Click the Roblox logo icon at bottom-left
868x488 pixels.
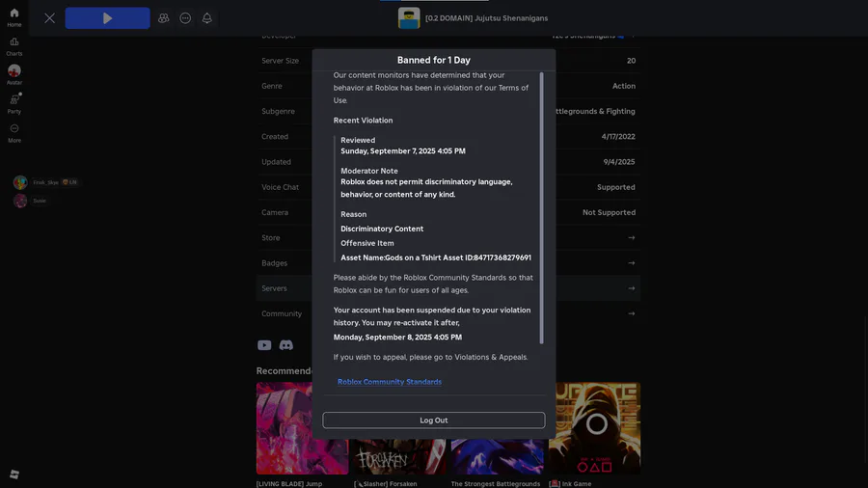coord(14,474)
